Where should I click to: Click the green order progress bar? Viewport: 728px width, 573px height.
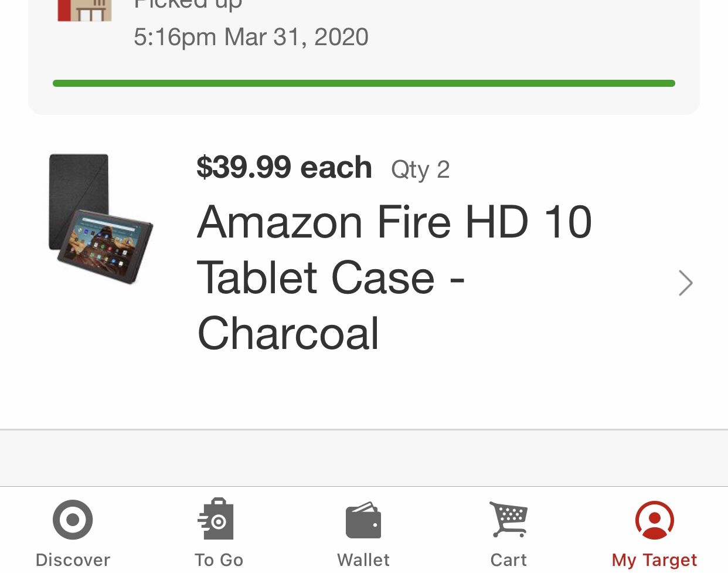pyautogui.click(x=363, y=83)
